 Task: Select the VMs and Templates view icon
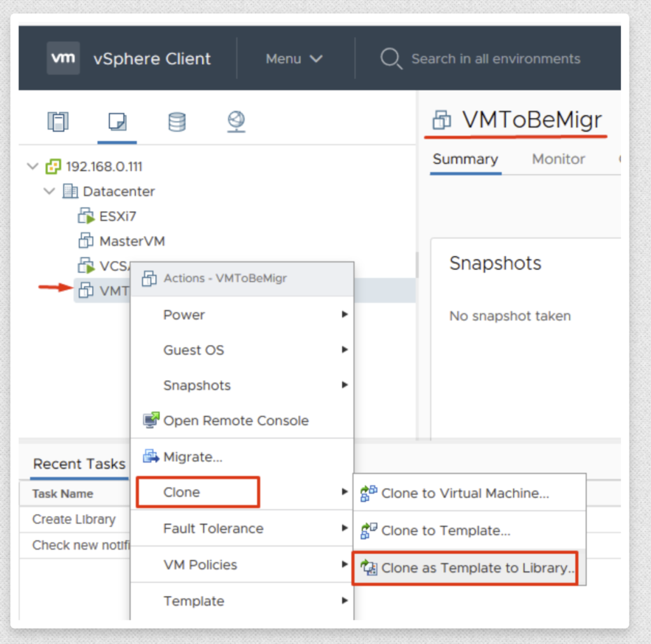coord(118,121)
